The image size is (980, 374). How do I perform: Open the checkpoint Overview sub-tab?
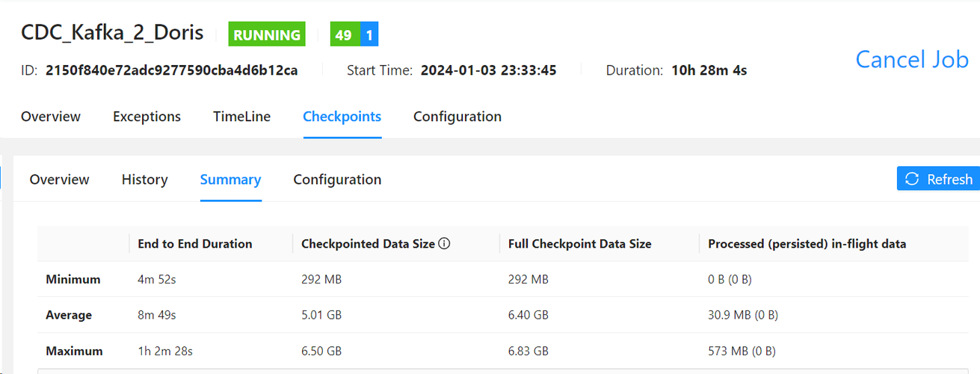[59, 180]
